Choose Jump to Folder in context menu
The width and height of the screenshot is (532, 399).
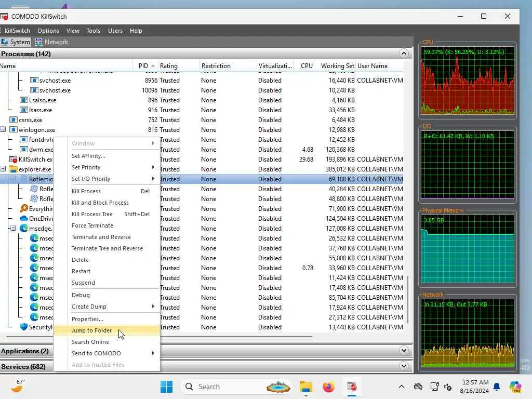click(x=107, y=330)
